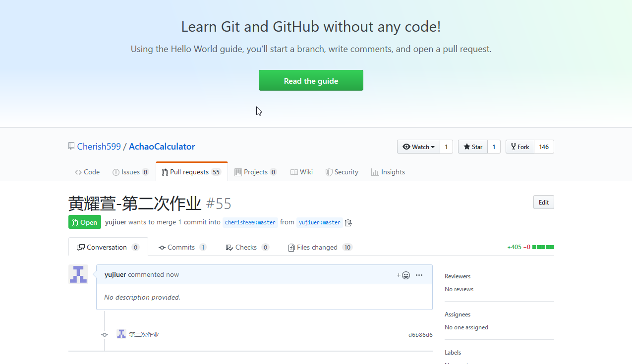Open the Files changed tab
This screenshot has width=632, height=364.
(320, 247)
